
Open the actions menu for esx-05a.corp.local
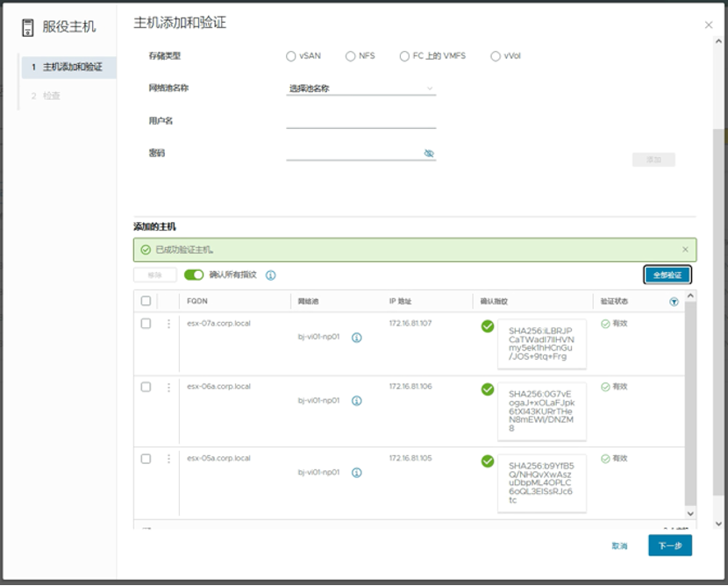pos(168,459)
